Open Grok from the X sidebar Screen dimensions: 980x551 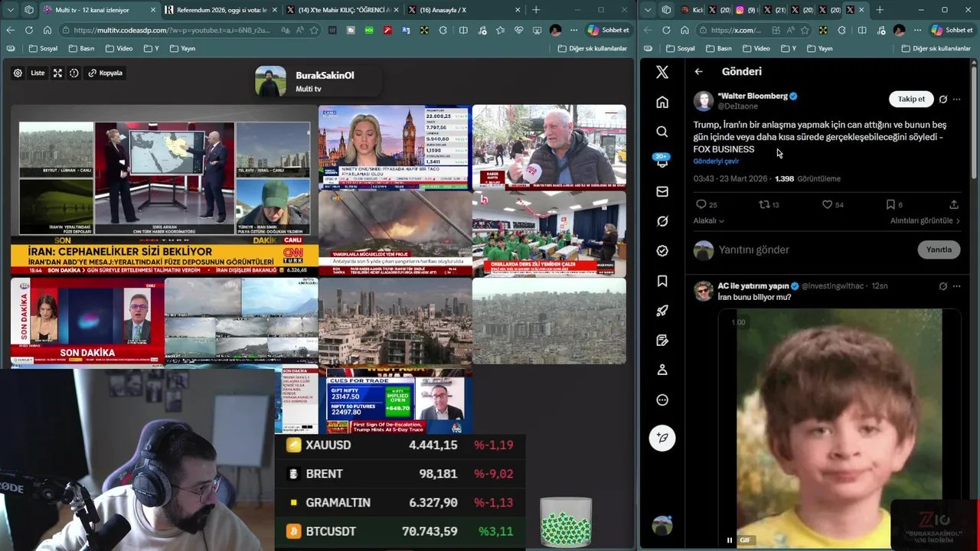click(662, 221)
